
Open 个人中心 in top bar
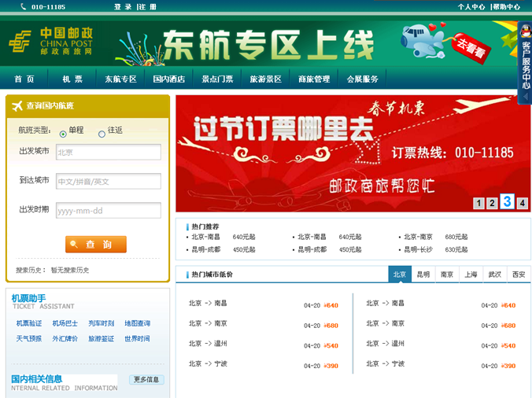tap(471, 7)
